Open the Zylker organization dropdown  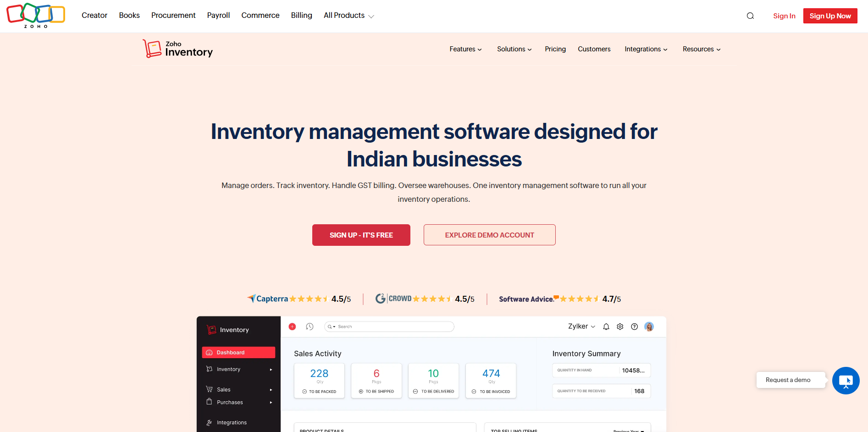581,326
